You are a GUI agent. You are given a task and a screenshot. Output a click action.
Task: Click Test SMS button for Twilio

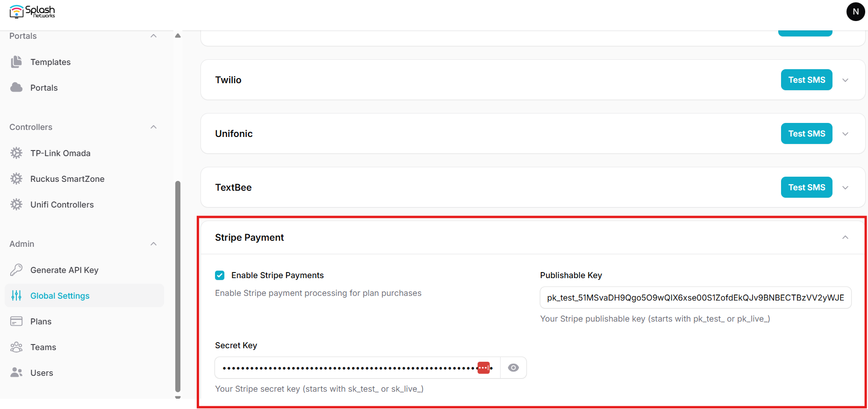[806, 80]
